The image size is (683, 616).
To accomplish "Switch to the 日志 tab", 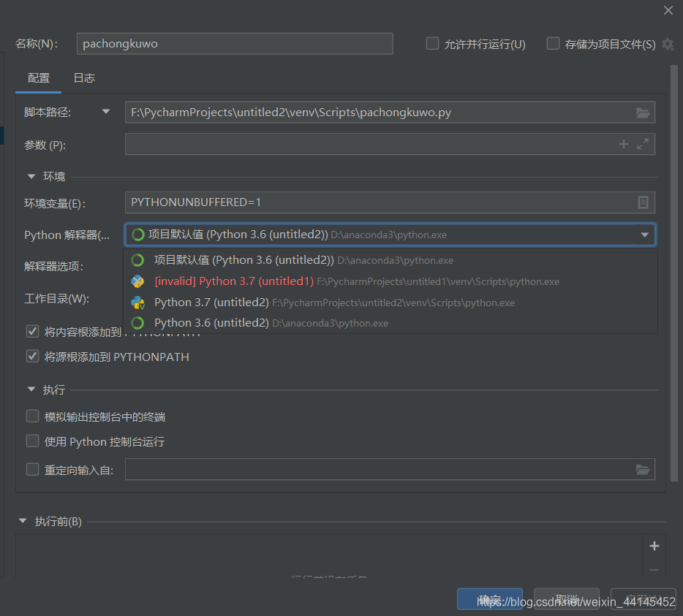I will point(84,78).
